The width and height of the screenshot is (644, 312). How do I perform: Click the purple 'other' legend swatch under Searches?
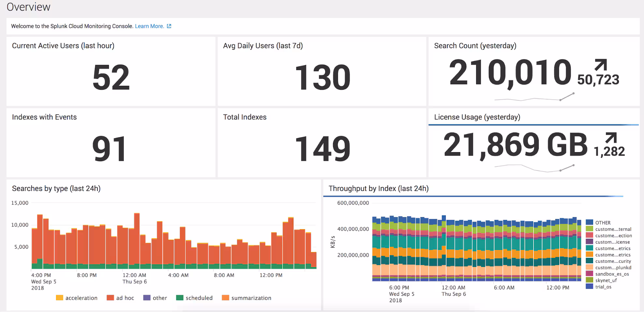tap(147, 298)
